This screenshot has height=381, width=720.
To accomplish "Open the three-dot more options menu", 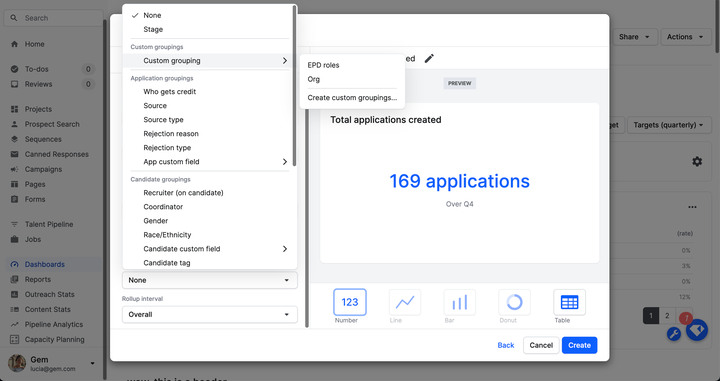I will point(692,207).
